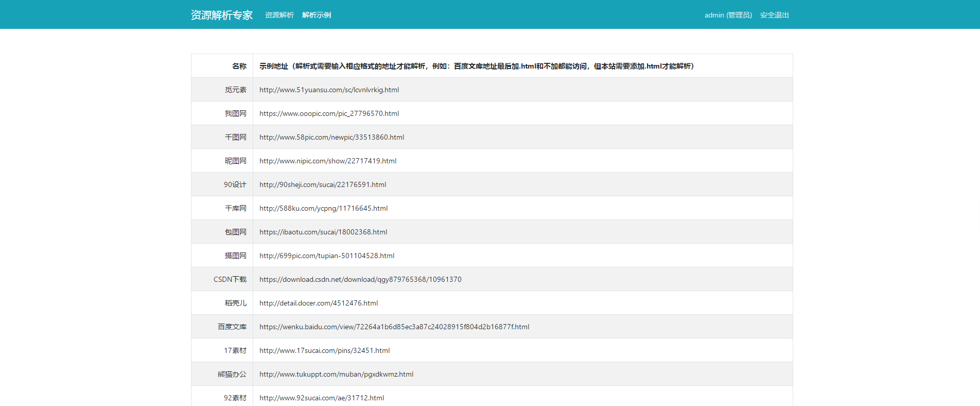Click the 58pic.com newpic URL

click(331, 137)
